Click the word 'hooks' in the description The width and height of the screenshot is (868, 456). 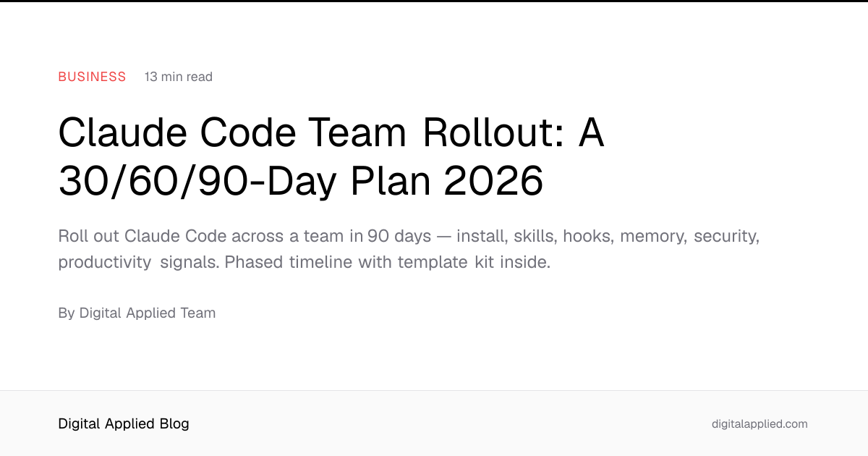586,237
